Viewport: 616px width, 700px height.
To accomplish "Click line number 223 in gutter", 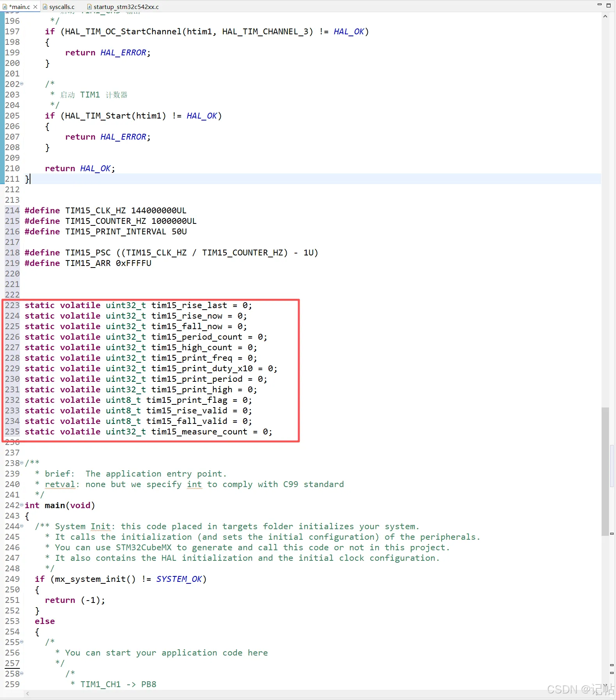I will pyautogui.click(x=12, y=305).
